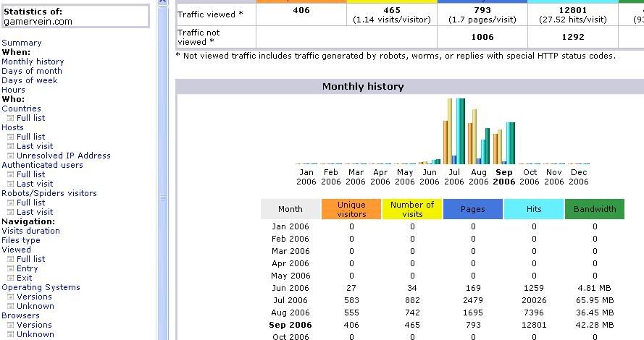The image size is (644, 340).
Task: Click the icon beside Unresolved IP Address
Action: pos(11,156)
